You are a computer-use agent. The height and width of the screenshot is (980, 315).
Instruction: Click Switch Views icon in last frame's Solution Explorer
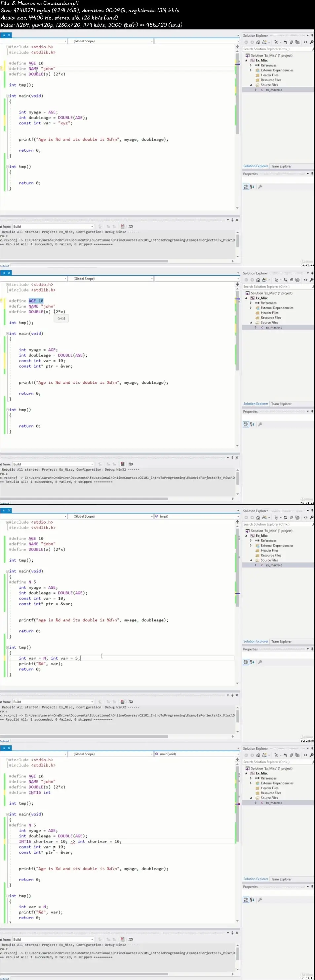[264, 755]
